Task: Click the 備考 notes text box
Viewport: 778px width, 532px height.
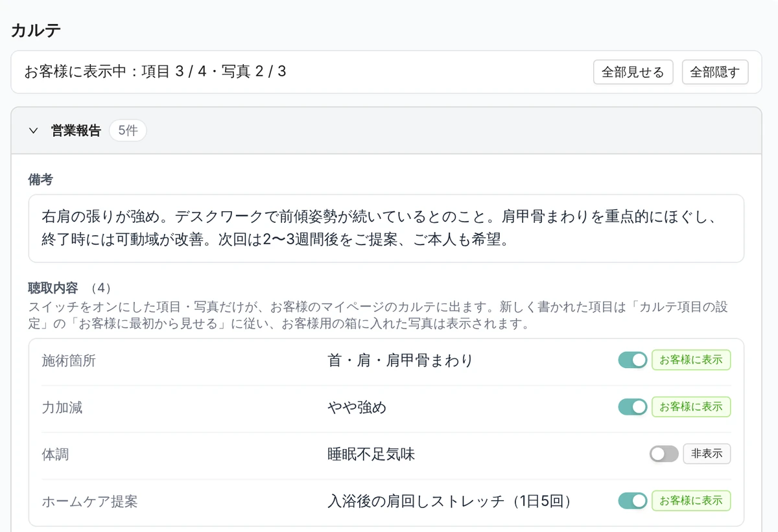Action: 386,228
